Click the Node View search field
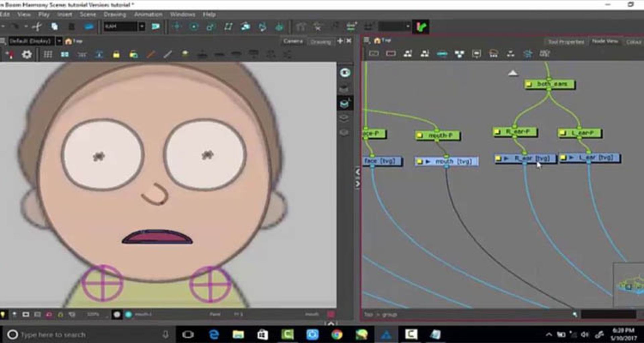The height and width of the screenshot is (343, 644). click(x=608, y=315)
